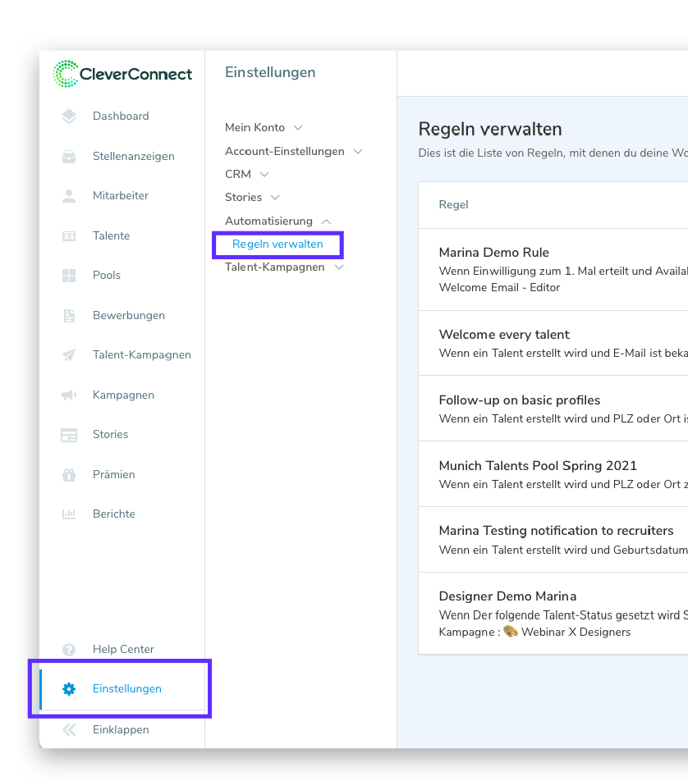Screen dimensions: 688x781
Task: Expand the Account-Einstellungen section
Action: tap(293, 151)
